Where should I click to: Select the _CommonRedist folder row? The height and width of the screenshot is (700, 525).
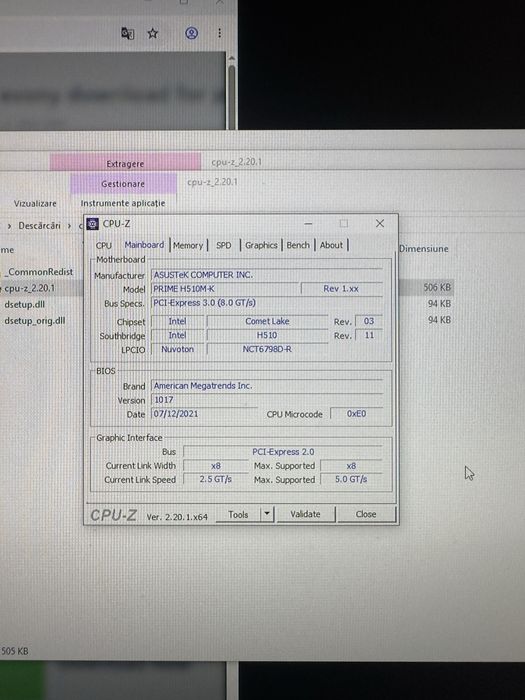coord(40,272)
